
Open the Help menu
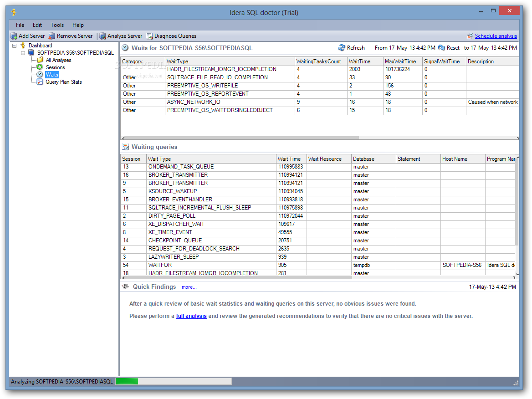(78, 25)
